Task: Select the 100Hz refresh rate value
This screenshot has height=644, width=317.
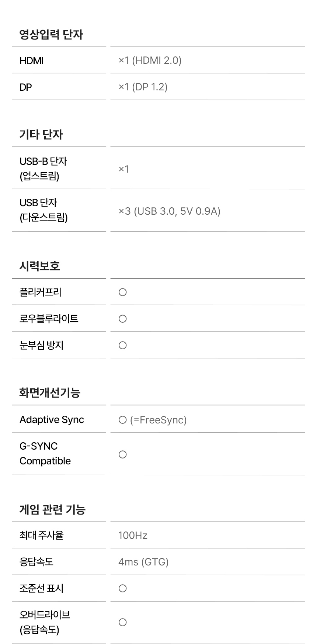Action: (133, 536)
